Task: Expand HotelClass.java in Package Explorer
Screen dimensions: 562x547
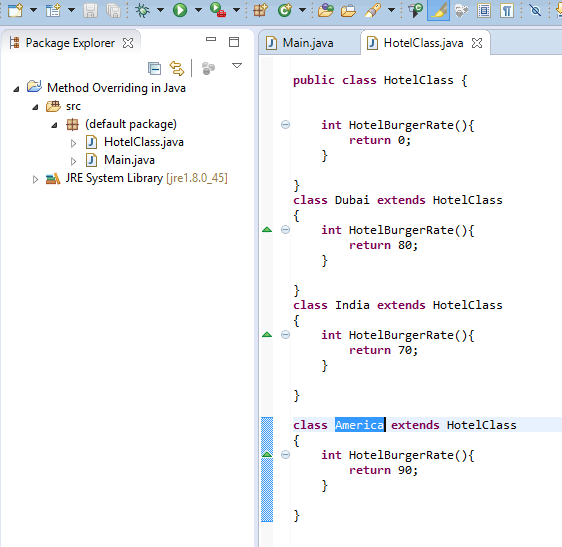Action: pos(73,143)
